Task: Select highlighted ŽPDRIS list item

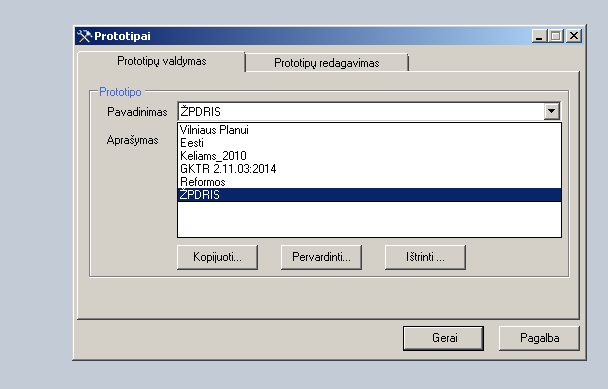Action: tap(369, 195)
